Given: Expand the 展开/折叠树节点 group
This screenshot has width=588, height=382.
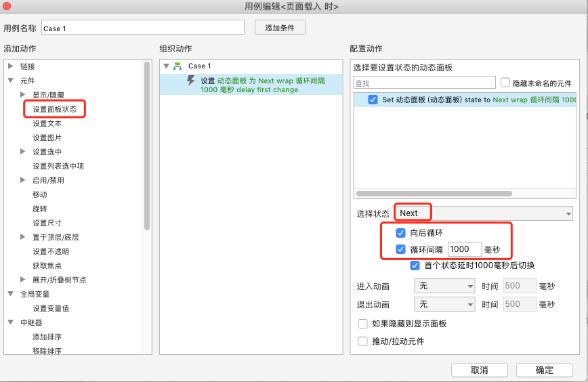Looking at the screenshot, I should point(23,280).
